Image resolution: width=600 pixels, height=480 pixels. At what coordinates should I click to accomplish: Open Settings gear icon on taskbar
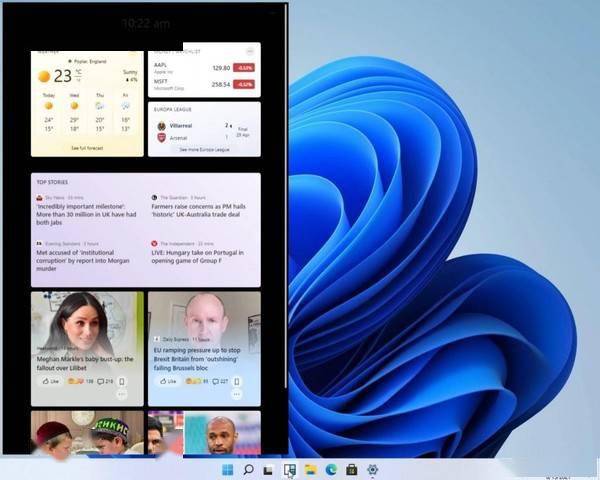tap(372, 470)
